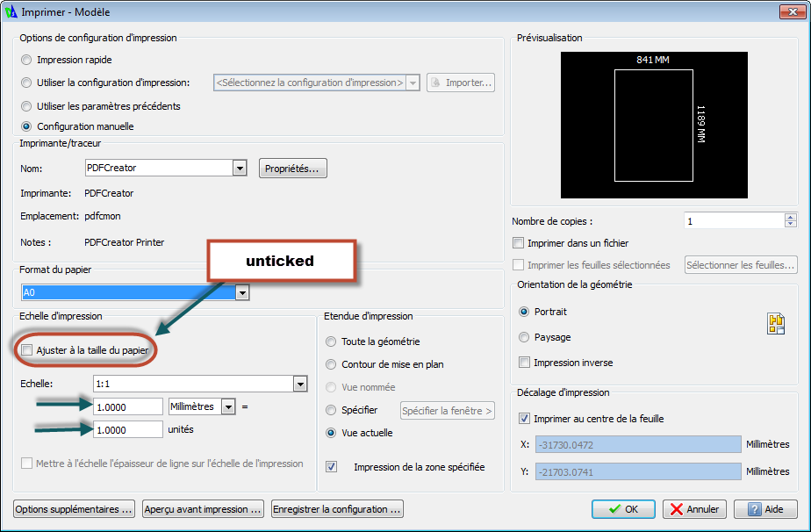This screenshot has height=532, width=811.
Task: Expand the Echelle 1:1 dropdown
Action: coord(300,384)
